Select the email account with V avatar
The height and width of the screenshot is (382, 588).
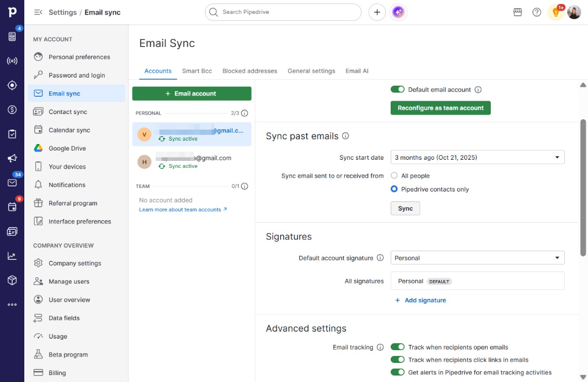192,134
